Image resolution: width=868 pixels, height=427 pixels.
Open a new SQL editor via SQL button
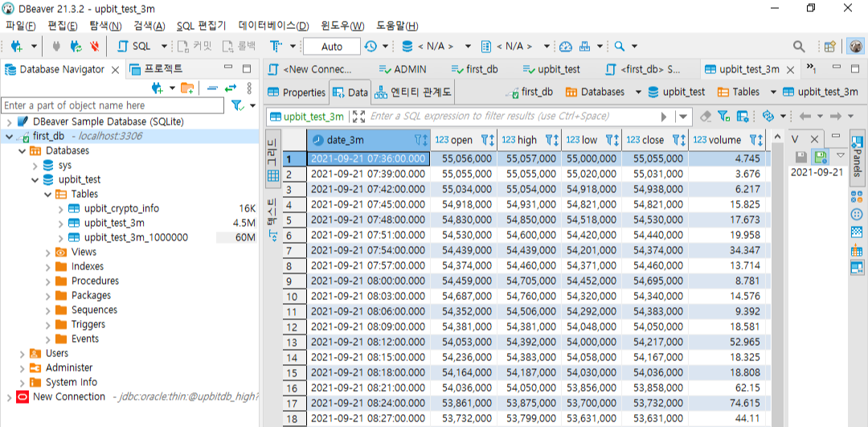tap(134, 47)
